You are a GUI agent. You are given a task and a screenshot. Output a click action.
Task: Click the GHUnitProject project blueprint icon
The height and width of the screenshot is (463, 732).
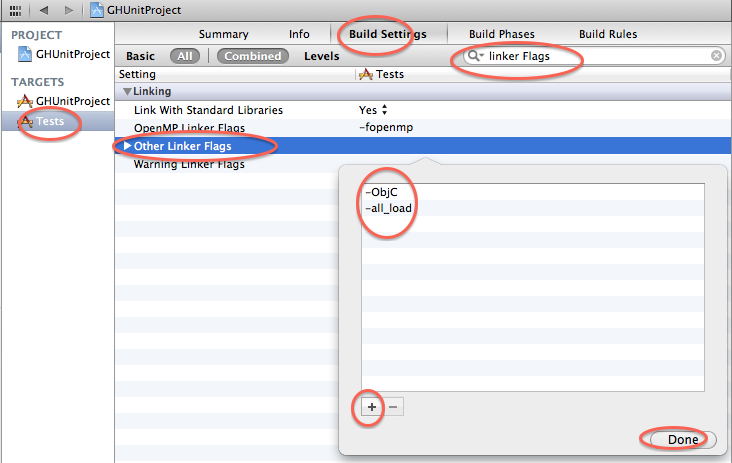point(25,54)
